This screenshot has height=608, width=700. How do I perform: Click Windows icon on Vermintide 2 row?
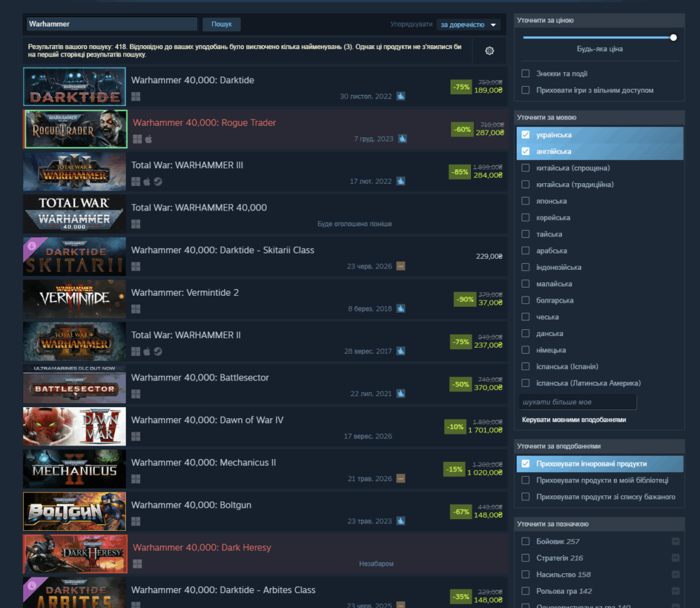point(136,309)
